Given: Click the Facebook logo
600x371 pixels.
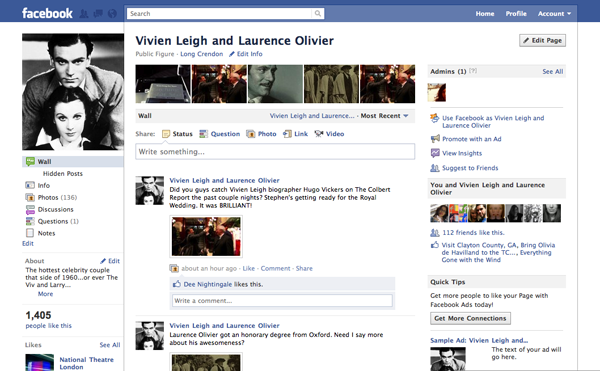Looking at the screenshot, I should 47,13.
